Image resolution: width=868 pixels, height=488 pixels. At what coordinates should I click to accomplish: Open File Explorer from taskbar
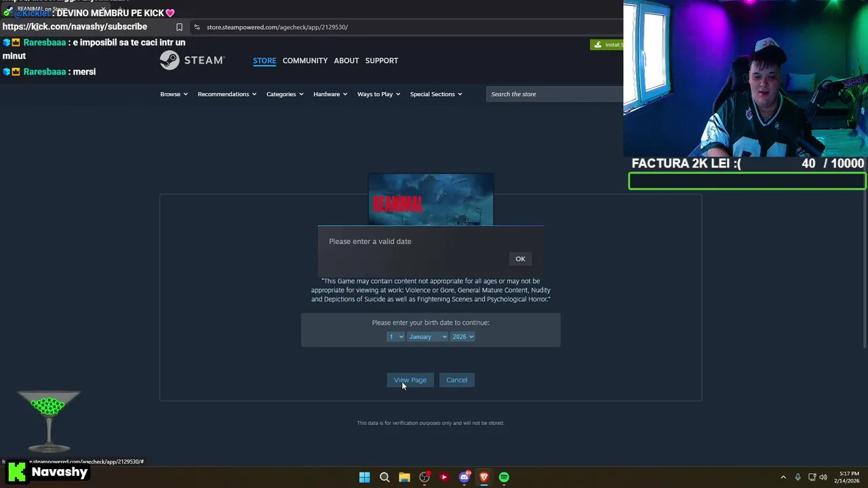[x=404, y=477]
